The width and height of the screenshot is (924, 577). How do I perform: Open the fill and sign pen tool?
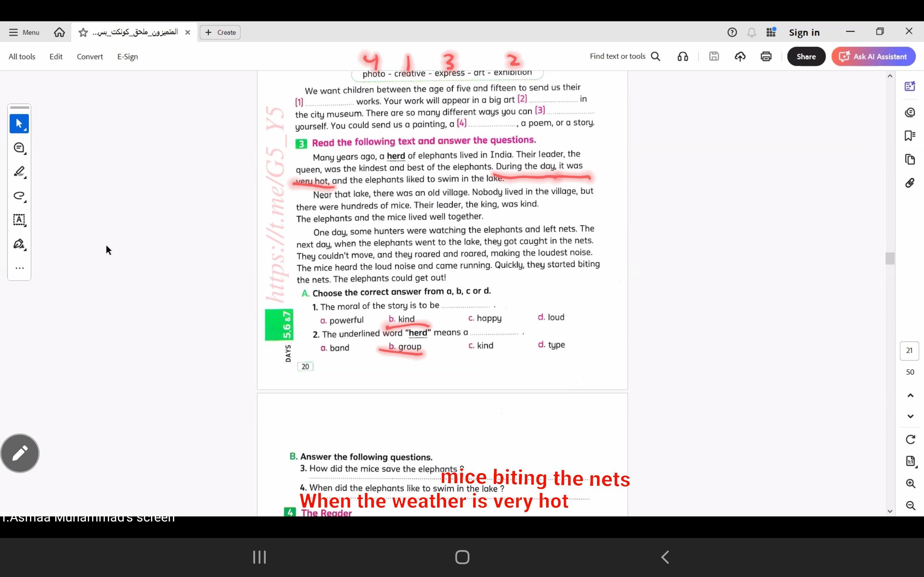pyautogui.click(x=19, y=244)
